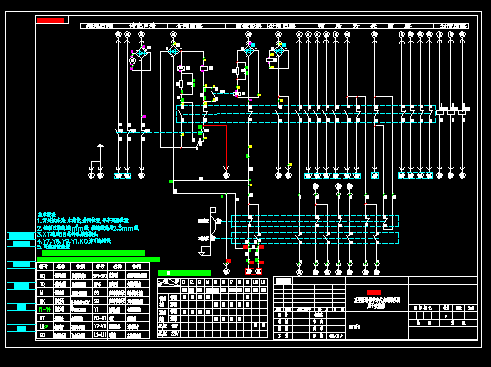Image resolution: width=491 pixels, height=367 pixels.
Task: Click the long green bar above the parts table
Action: click(x=98, y=259)
